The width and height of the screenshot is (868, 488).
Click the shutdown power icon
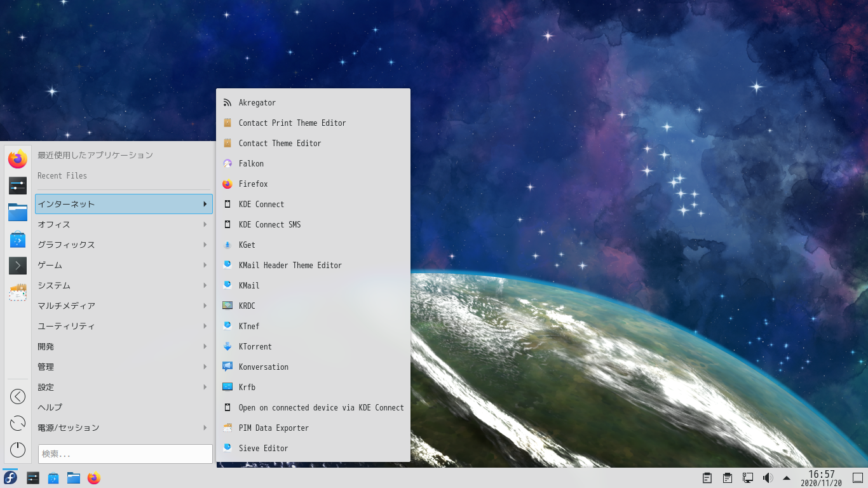point(18,449)
